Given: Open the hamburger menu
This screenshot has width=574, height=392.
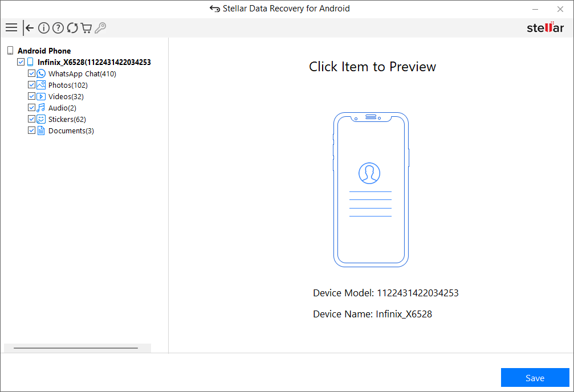Looking at the screenshot, I should coord(11,28).
